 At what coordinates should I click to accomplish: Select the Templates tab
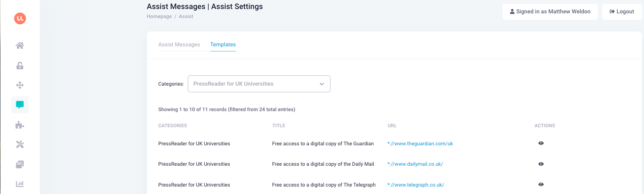223,45
